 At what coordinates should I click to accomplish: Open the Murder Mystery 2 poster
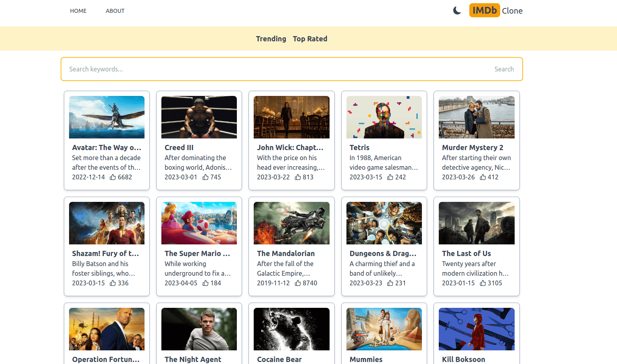(x=476, y=117)
